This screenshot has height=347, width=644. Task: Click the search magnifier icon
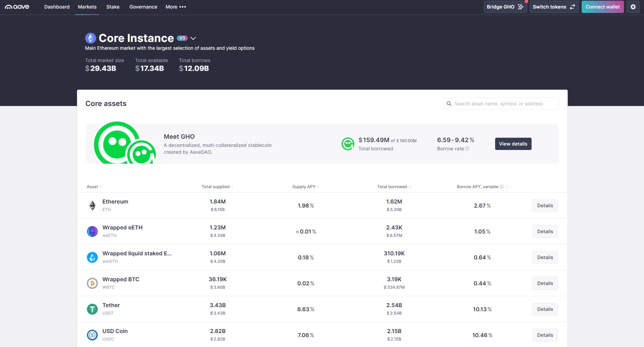click(x=449, y=104)
